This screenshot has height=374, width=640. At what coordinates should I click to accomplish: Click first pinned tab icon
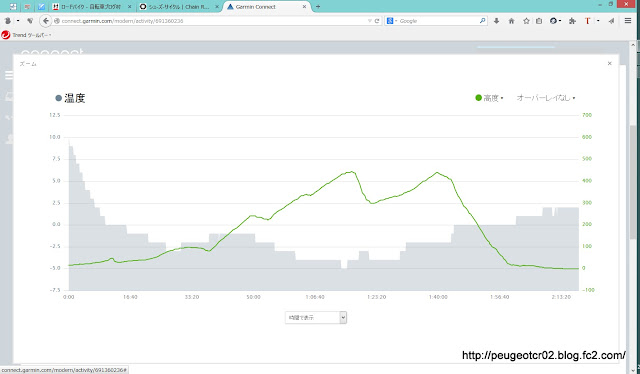coord(13,7)
